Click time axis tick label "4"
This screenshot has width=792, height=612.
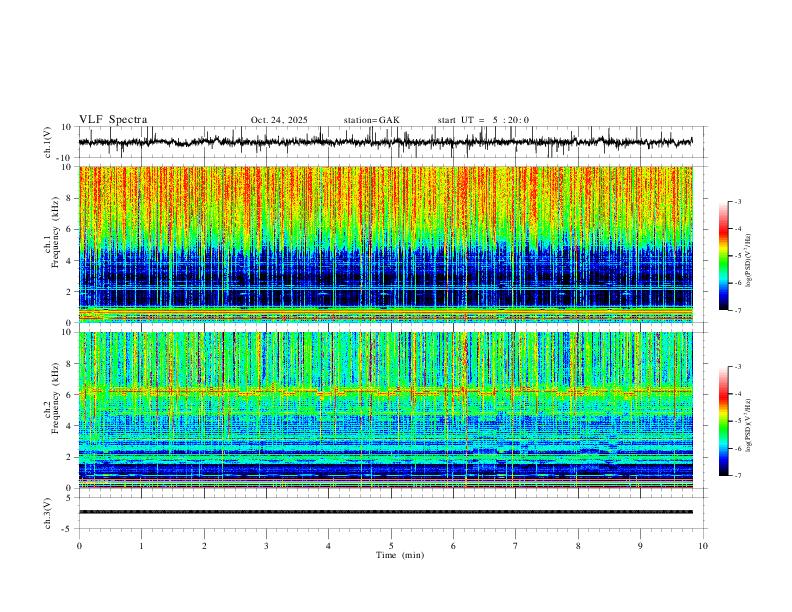(x=328, y=546)
